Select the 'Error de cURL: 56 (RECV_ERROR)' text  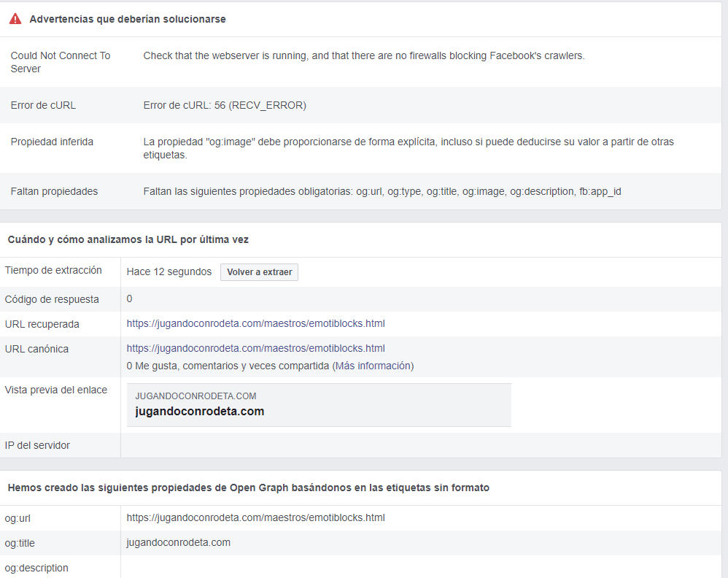point(225,106)
